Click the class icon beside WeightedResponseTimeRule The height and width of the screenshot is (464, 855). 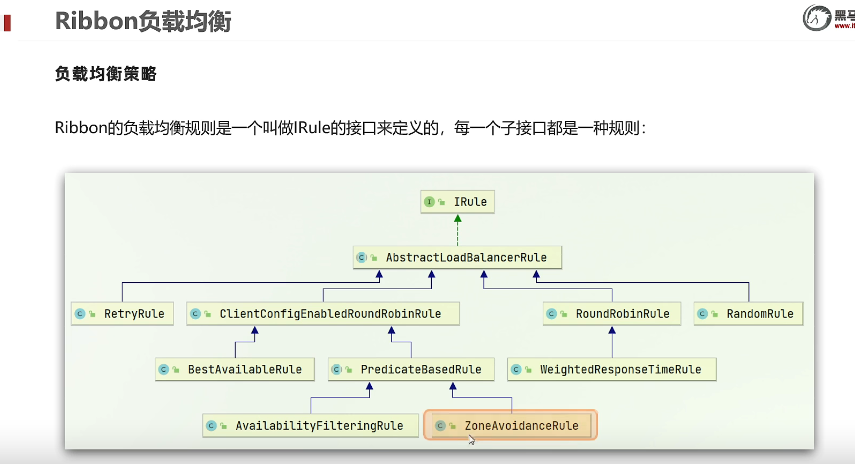[516, 370]
